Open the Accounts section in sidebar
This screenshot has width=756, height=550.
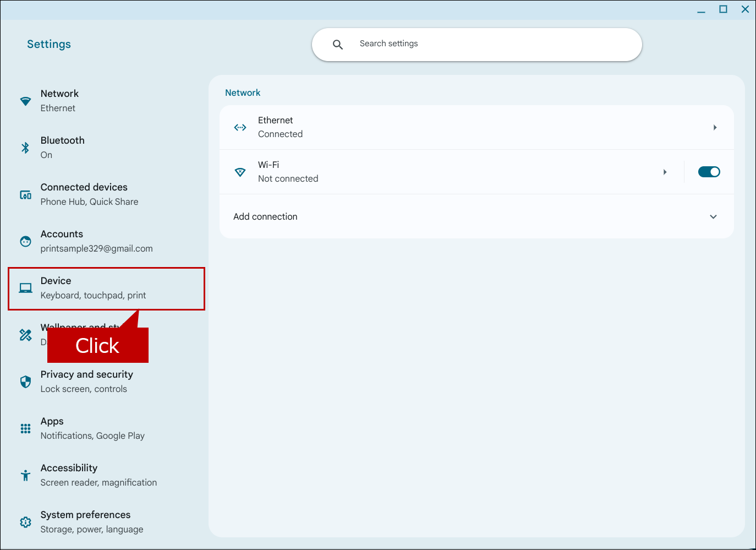pyautogui.click(x=107, y=241)
